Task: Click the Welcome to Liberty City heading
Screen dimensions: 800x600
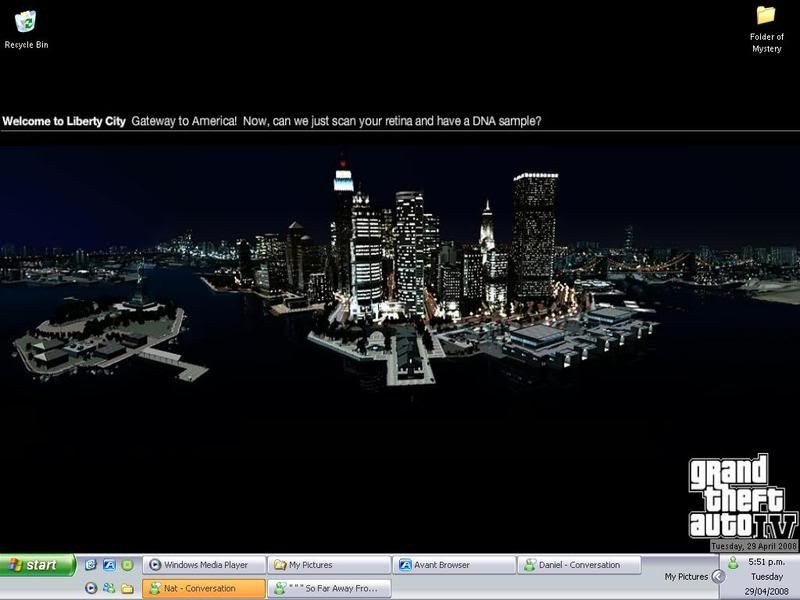Action: (64, 121)
